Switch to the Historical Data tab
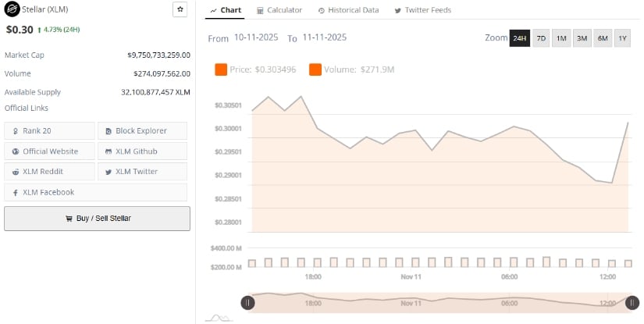Image resolution: width=644 pixels, height=324 pixels. [348, 10]
